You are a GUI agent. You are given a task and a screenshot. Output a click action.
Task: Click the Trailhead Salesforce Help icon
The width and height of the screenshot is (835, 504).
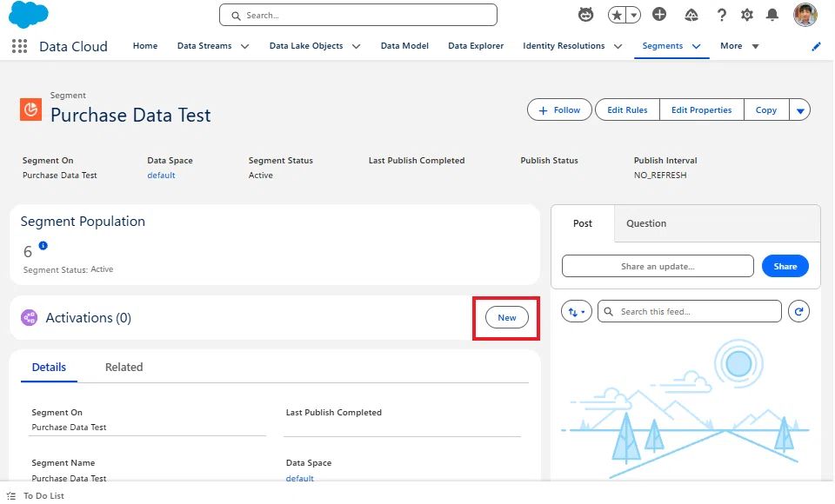[691, 15]
